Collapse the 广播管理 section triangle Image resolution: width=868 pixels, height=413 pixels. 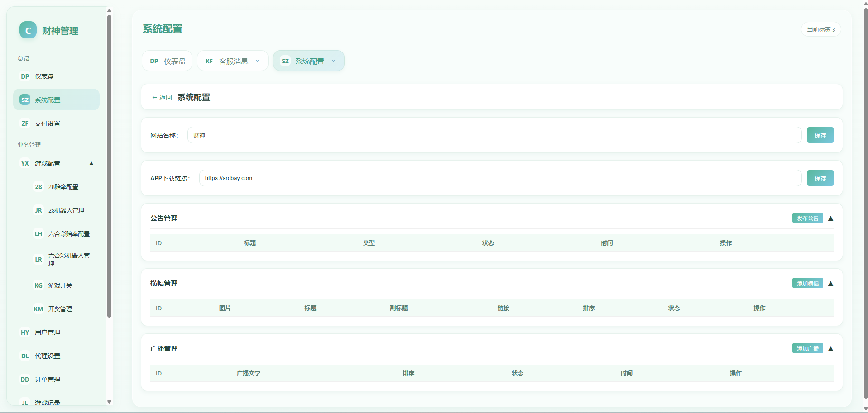830,349
